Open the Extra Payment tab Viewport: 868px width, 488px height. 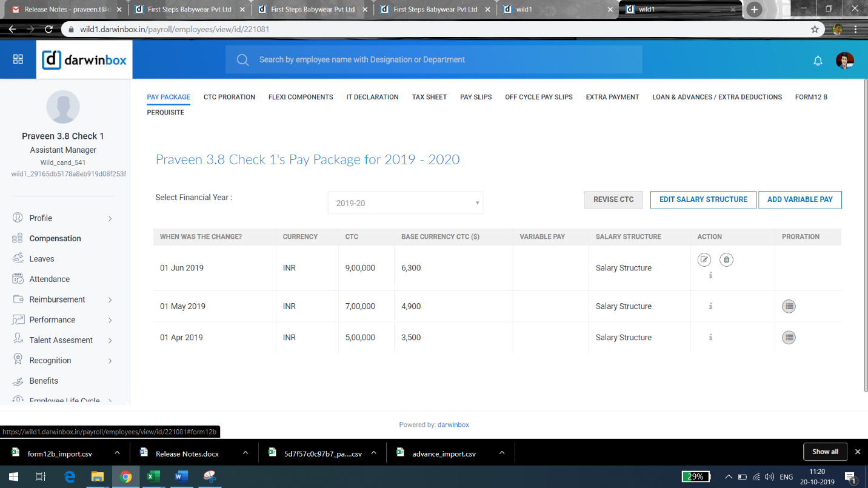pyautogui.click(x=612, y=97)
